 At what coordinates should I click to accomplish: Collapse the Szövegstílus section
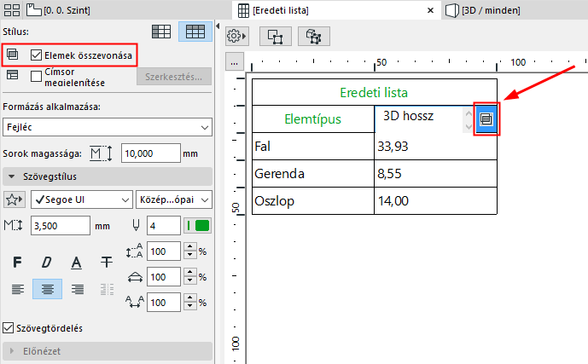click(108, 176)
